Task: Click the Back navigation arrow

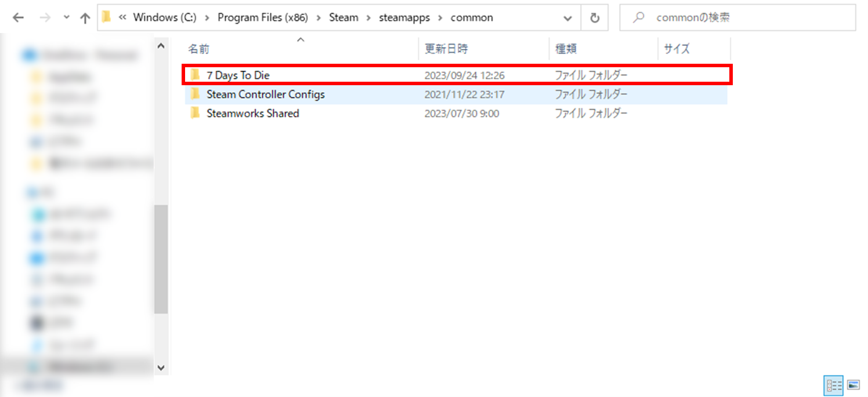Action: 18,18
